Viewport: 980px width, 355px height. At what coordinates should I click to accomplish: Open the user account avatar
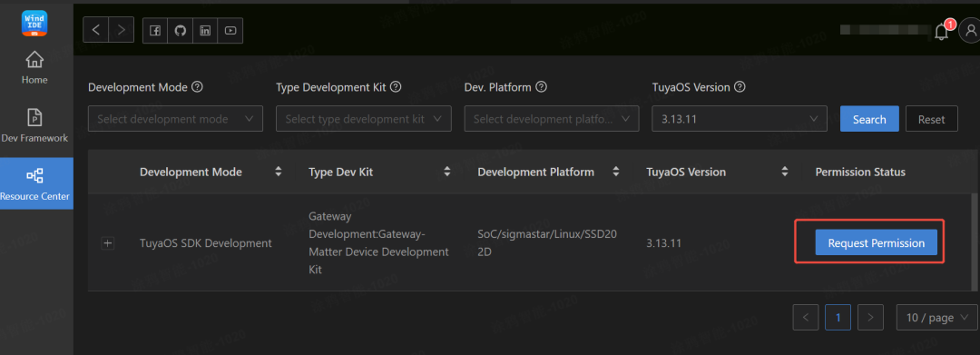[971, 31]
